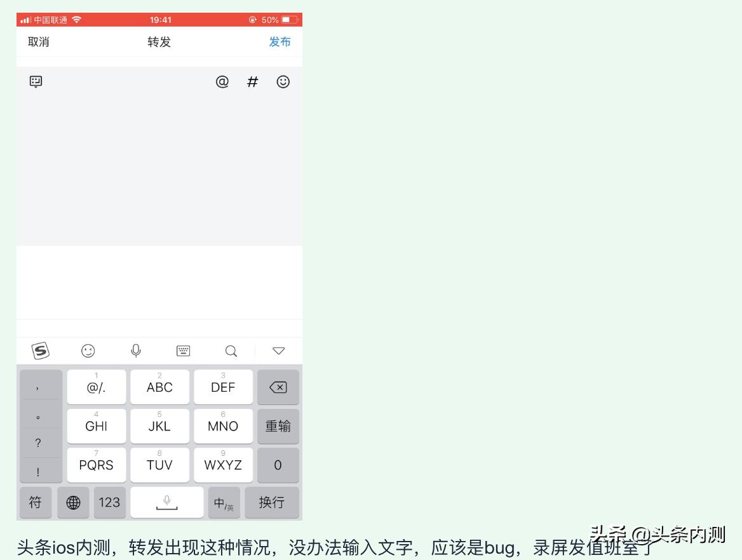The height and width of the screenshot is (560, 742).
Task: Open the Sogou keyboard S logo menu
Action: pyautogui.click(x=40, y=350)
